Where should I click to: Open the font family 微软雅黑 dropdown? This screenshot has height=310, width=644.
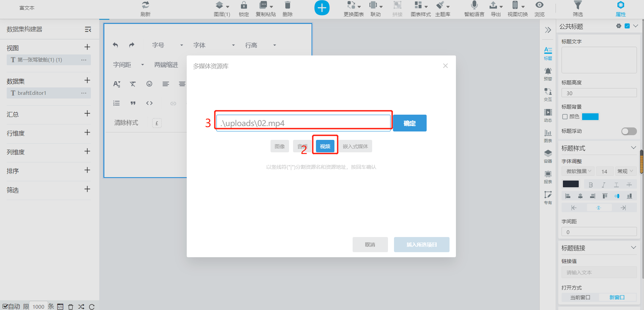pyautogui.click(x=578, y=171)
